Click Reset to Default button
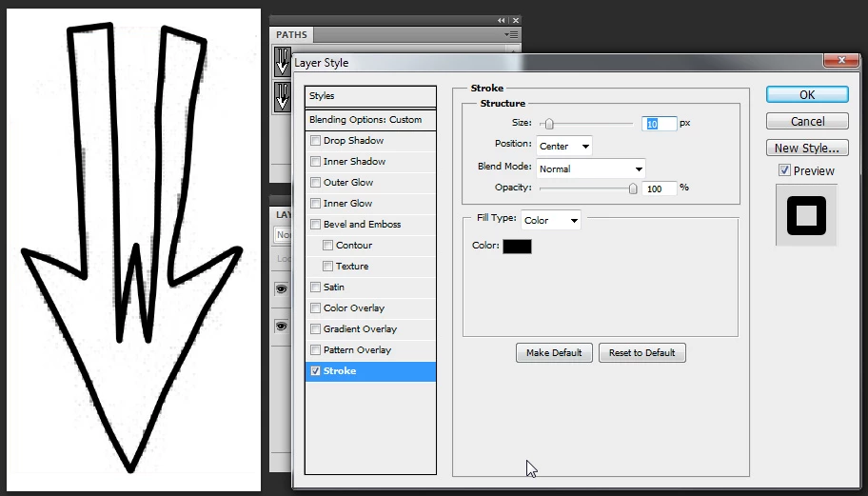This screenshot has height=496, width=868. pos(642,352)
